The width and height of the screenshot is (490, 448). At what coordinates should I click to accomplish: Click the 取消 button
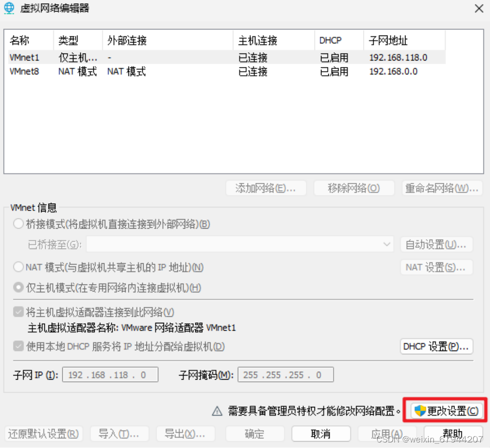click(x=321, y=434)
